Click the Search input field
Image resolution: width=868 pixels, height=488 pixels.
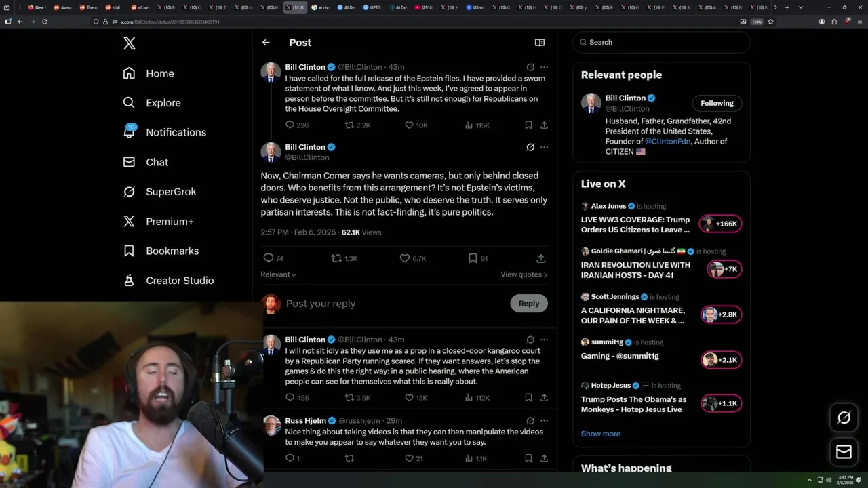[x=661, y=42]
